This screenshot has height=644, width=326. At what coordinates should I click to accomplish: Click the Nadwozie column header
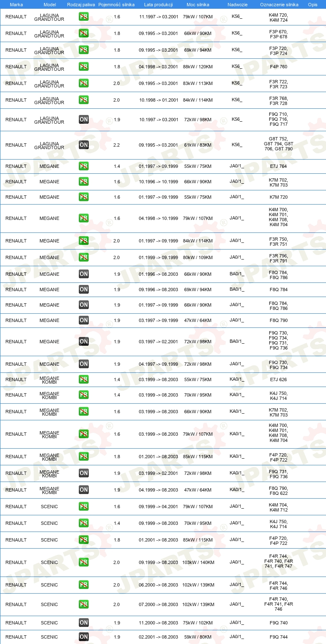[237, 4]
